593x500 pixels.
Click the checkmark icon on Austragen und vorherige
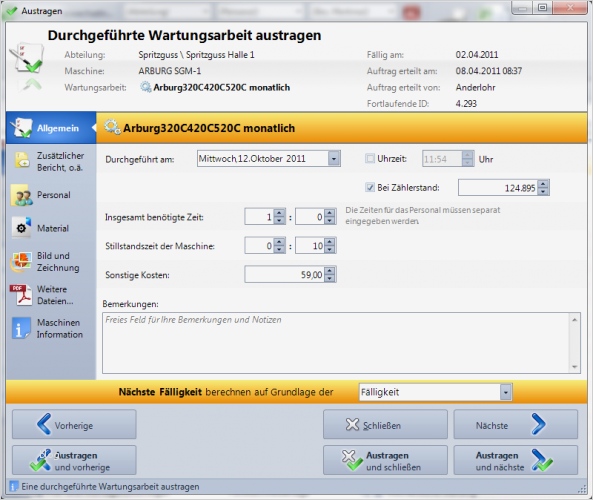41,460
